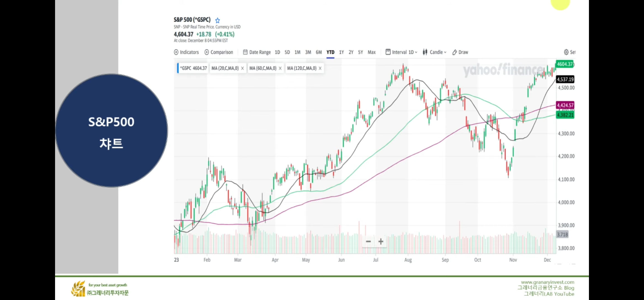
Task: Click the candlestick icon beside Candle
Action: [x=425, y=52]
